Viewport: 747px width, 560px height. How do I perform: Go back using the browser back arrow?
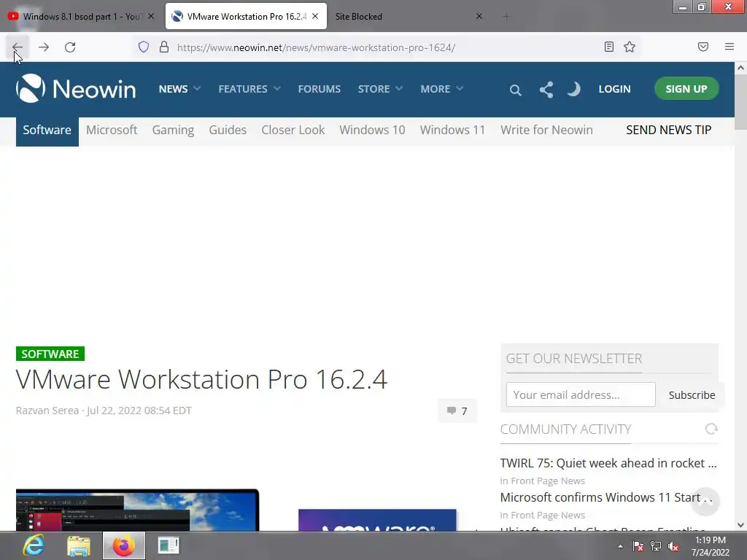pyautogui.click(x=18, y=47)
